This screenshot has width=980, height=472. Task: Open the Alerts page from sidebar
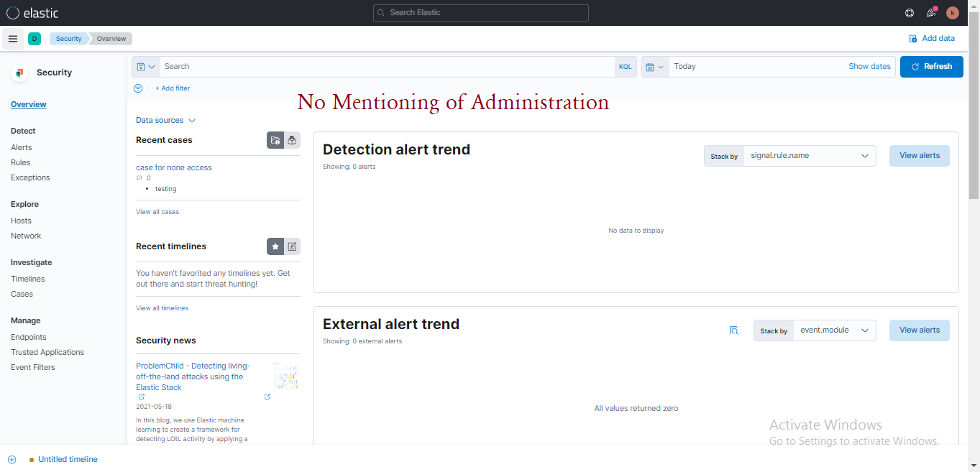pos(21,147)
